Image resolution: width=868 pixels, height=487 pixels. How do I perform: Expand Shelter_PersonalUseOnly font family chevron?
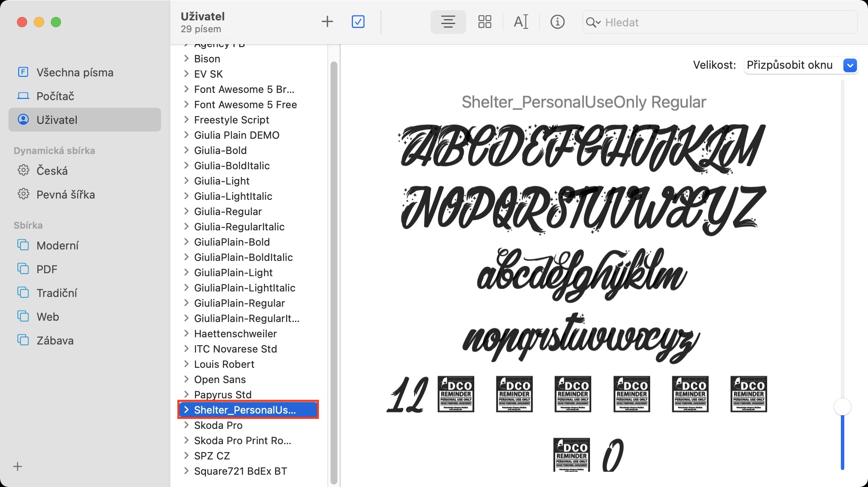tap(186, 410)
